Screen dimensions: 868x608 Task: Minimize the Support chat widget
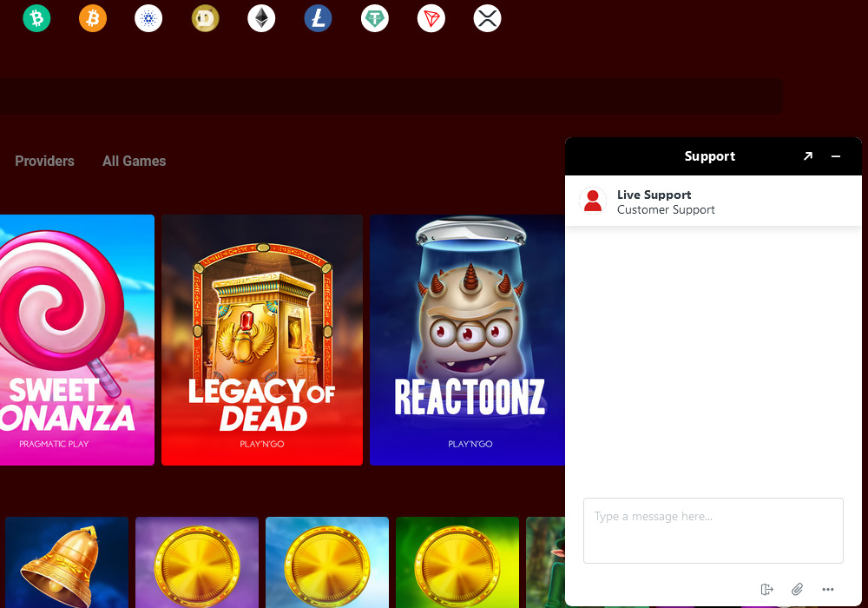836,156
